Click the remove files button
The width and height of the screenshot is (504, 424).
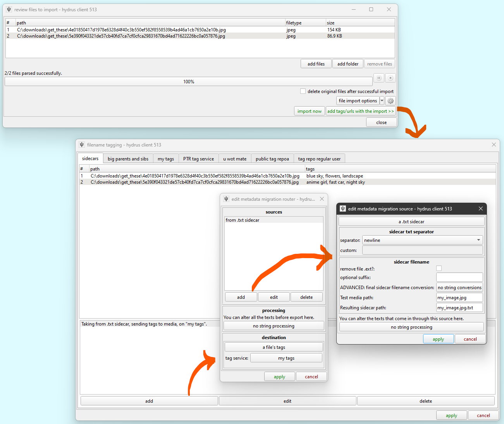pyautogui.click(x=380, y=64)
